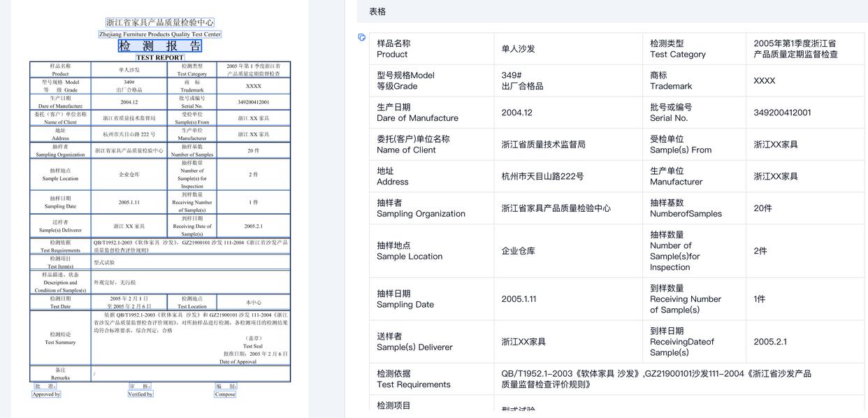Click Zhejiang Furniture Products Quality Test Center heading in the document preview
868x418 pixels.
(x=160, y=34)
